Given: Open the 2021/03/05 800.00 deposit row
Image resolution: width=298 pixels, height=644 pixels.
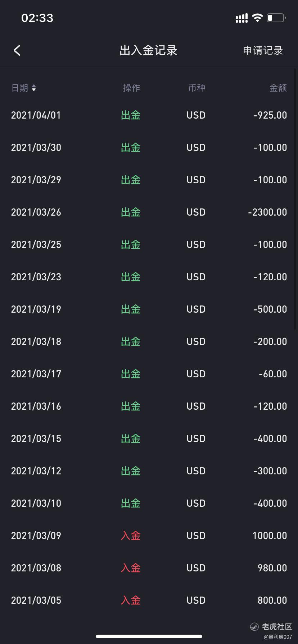Looking at the screenshot, I should [x=149, y=601].
